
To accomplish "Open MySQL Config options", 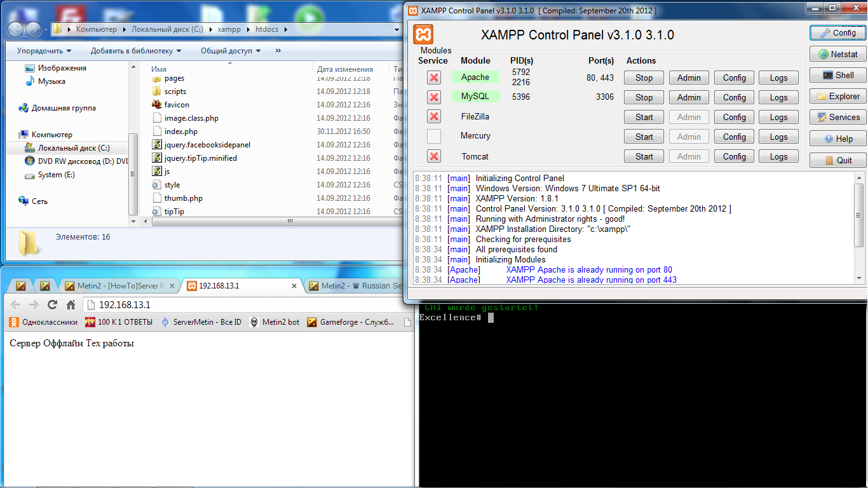I will tap(734, 97).
